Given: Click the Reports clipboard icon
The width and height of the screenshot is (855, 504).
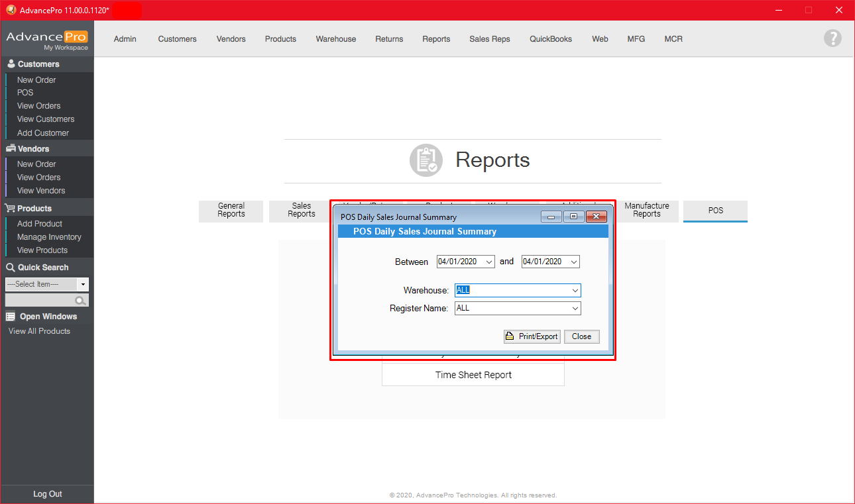Looking at the screenshot, I should [x=426, y=160].
